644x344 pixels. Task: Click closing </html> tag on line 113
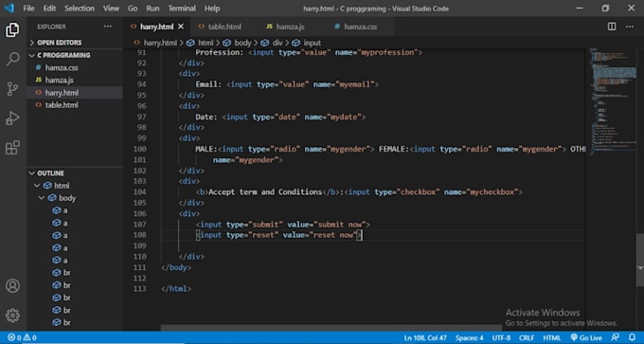pos(176,289)
